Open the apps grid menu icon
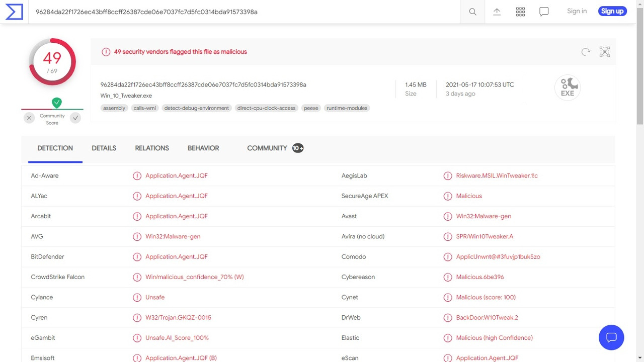Image resolution: width=644 pixels, height=362 pixels. tap(520, 12)
